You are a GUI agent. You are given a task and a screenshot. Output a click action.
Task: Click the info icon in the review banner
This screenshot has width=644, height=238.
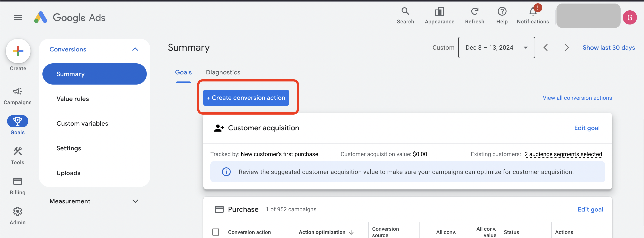[226, 172]
